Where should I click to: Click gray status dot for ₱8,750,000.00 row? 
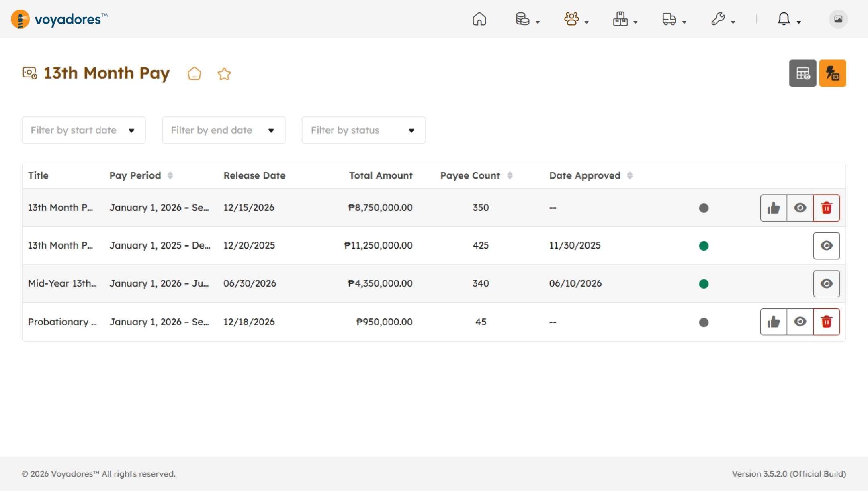(704, 208)
